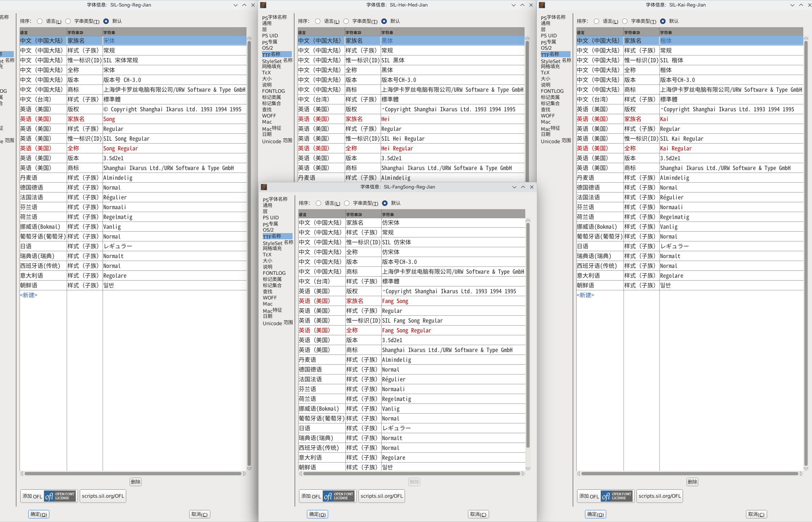Click up chevron in SIL-Hei-Med-Jian title bar
Screen dimensions: 812x522
coord(522,5)
